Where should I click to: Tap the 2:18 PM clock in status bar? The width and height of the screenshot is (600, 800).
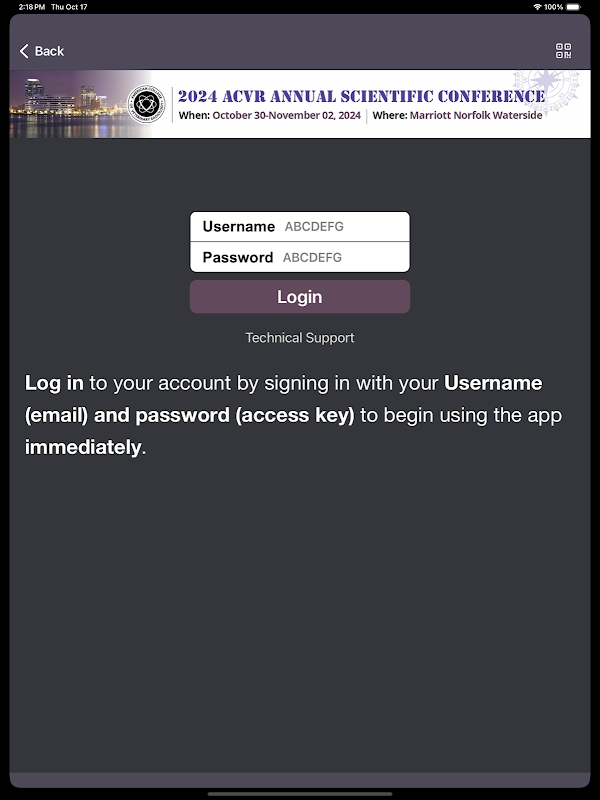[x=32, y=7]
